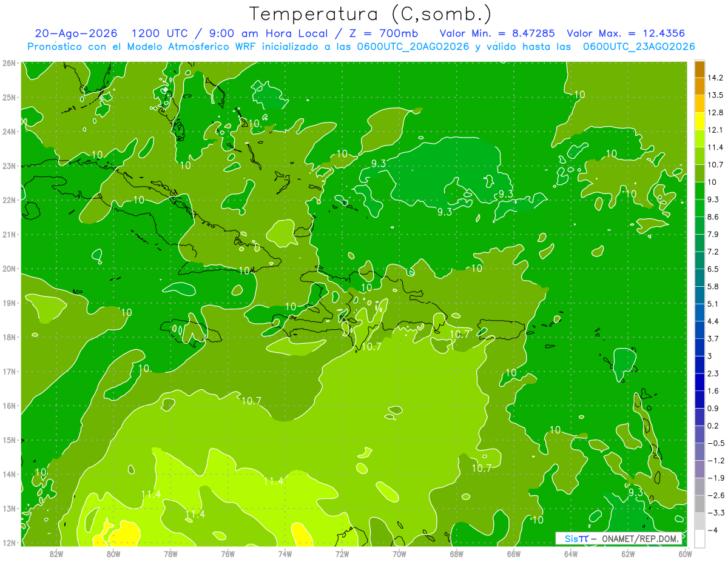The height and width of the screenshot is (562, 728).
Task: Click the '82W' longitude label
Action: [x=56, y=554]
